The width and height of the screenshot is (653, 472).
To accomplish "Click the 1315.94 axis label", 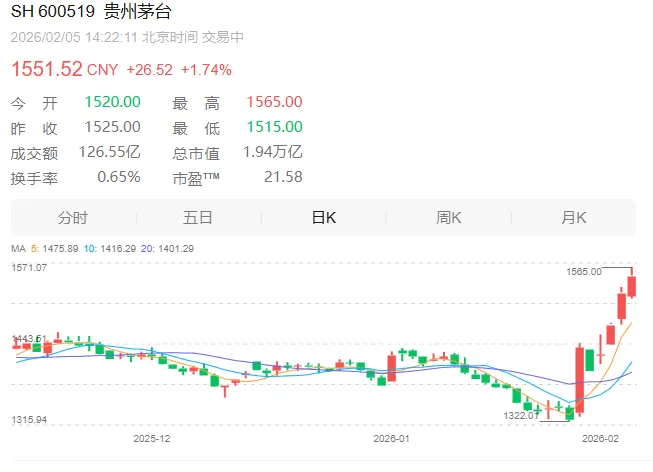I will [29, 420].
